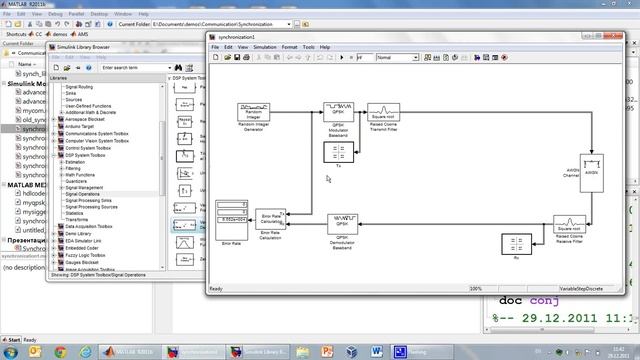Select Fuzzy Logic Toolbox in tree
Viewport: 640px width, 360px height.
click(85, 256)
